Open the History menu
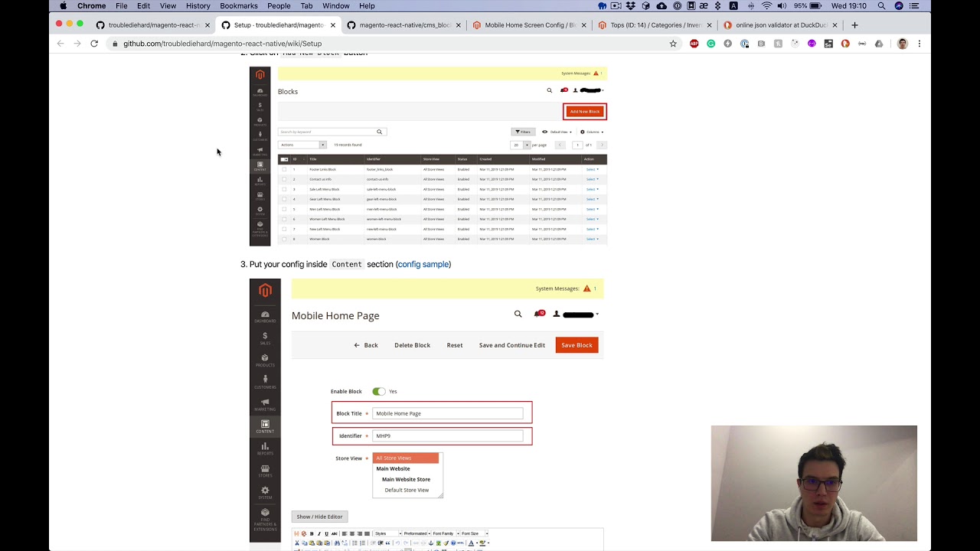The image size is (980, 551). [198, 6]
